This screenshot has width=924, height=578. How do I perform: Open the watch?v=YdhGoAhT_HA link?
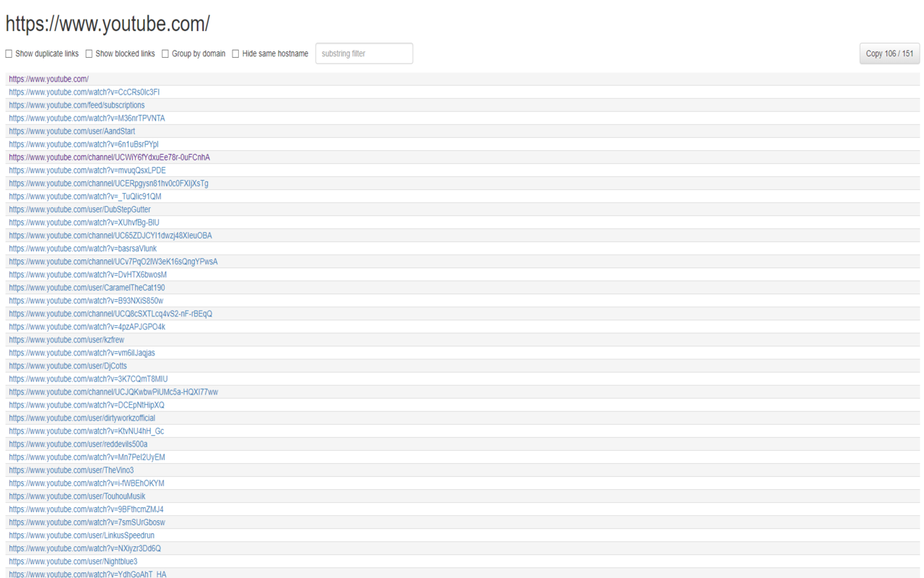[x=87, y=574]
